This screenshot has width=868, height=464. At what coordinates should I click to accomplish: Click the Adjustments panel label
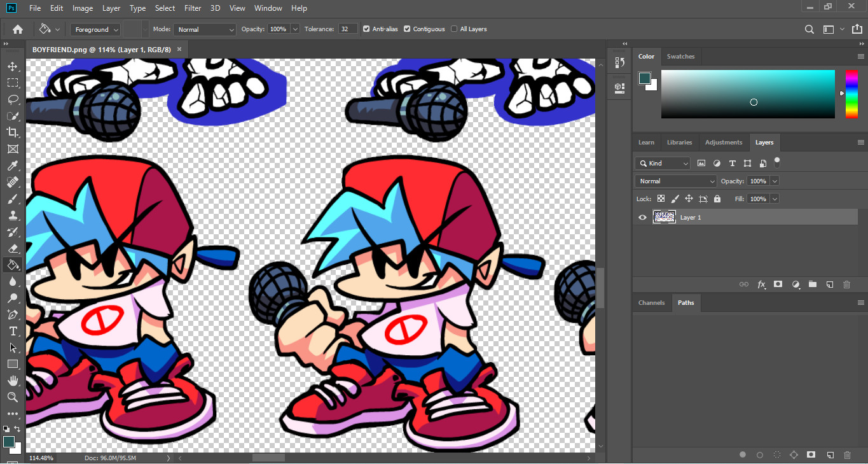tap(723, 142)
